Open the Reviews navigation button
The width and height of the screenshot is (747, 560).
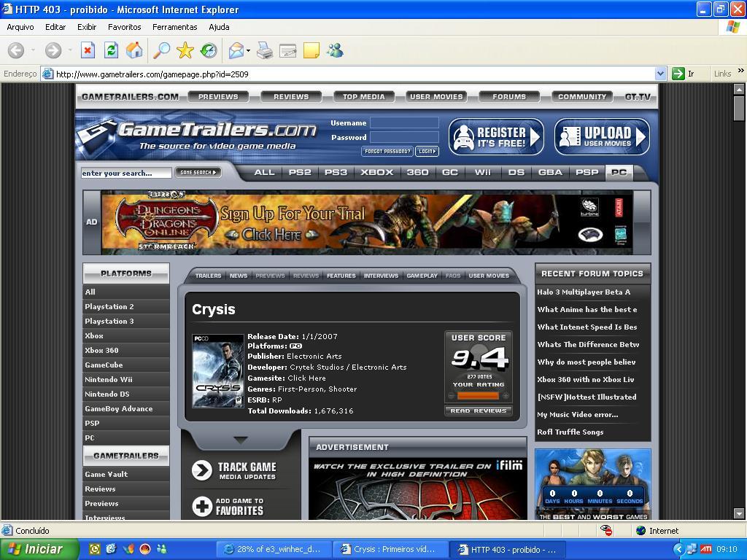pos(291,97)
